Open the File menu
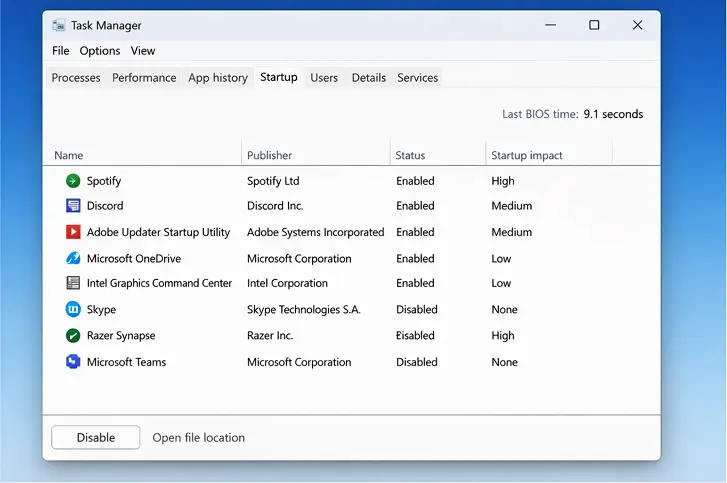Screen dimensions: 727x483 click(61, 51)
